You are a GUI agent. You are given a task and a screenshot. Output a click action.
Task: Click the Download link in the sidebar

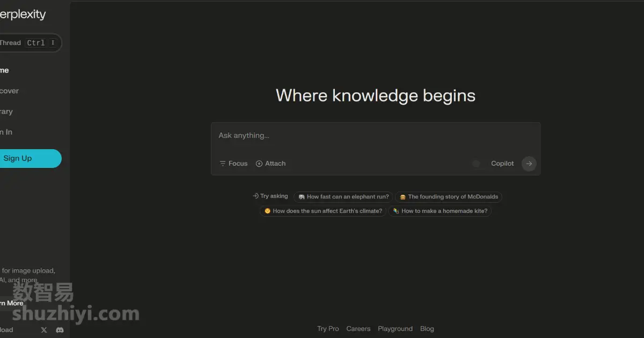(x=6, y=330)
